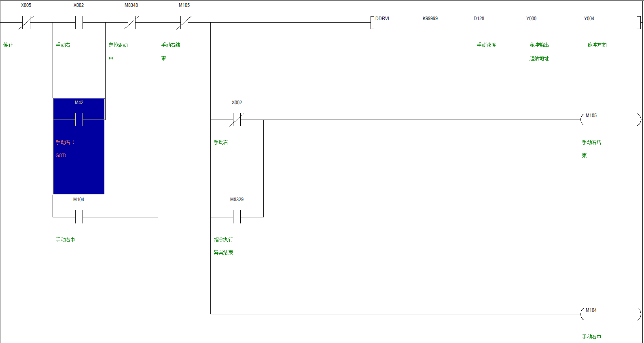Click the X005 normally-closed stop contact

[x=26, y=23]
